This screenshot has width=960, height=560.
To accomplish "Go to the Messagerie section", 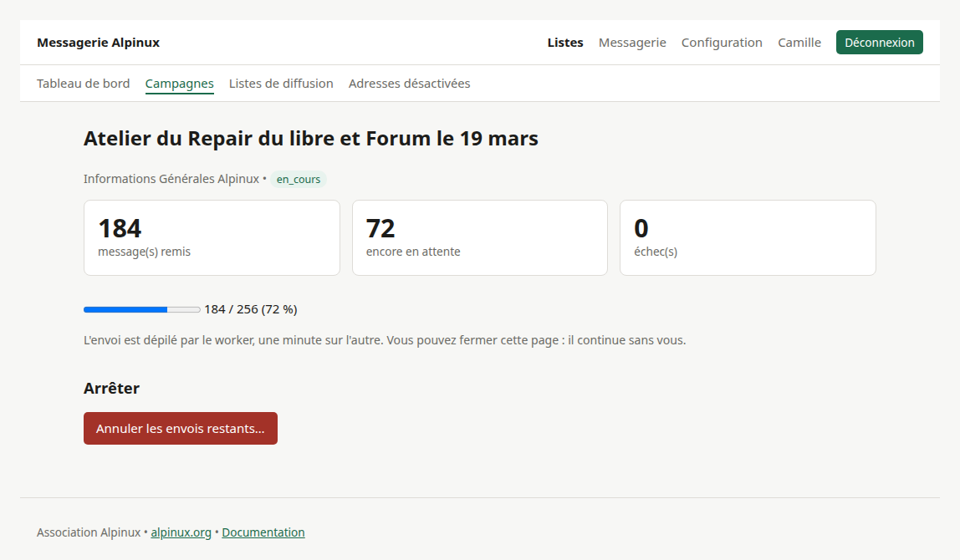I will point(632,43).
